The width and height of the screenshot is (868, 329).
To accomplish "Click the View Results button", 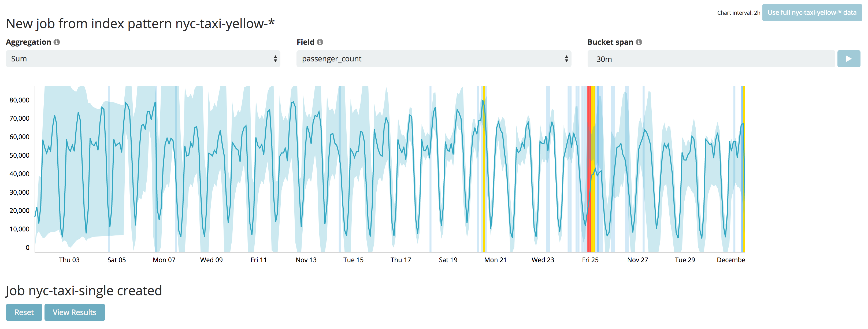I will coord(75,312).
